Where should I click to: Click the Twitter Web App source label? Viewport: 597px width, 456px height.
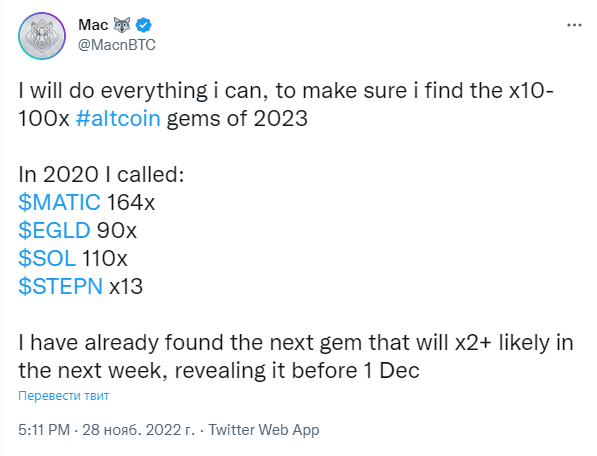click(264, 430)
